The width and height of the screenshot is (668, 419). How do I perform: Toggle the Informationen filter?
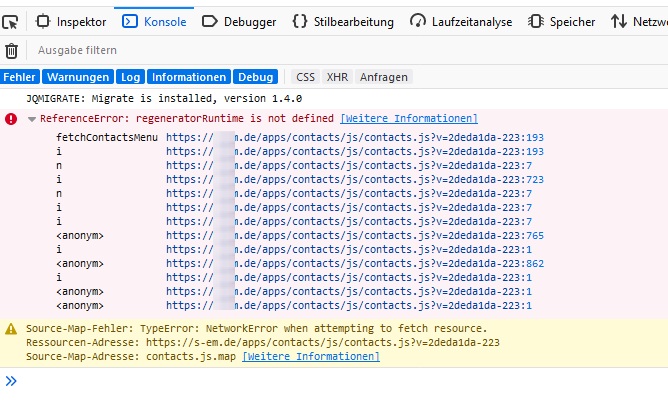[189, 77]
